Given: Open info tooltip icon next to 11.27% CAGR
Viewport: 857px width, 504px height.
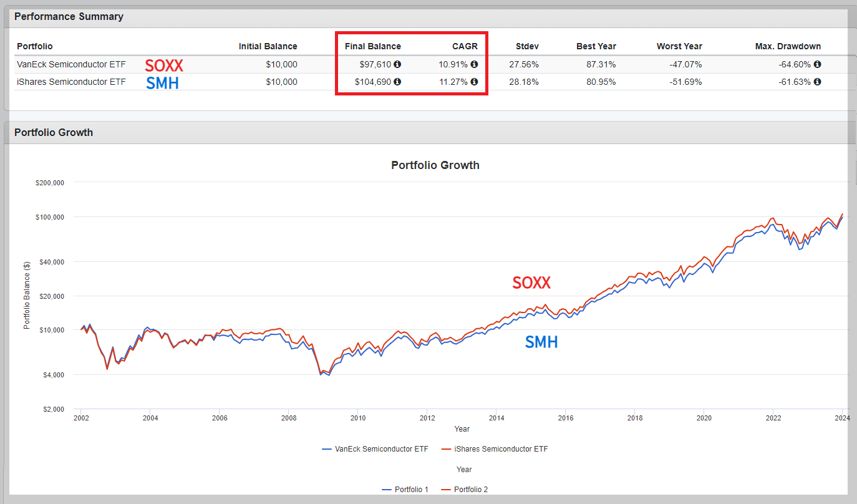Looking at the screenshot, I should (474, 82).
